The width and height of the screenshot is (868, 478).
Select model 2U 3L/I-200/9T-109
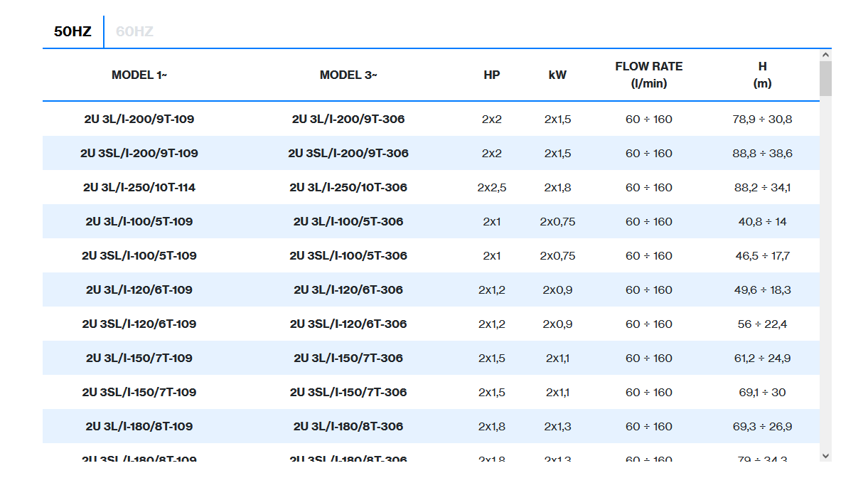(139, 119)
